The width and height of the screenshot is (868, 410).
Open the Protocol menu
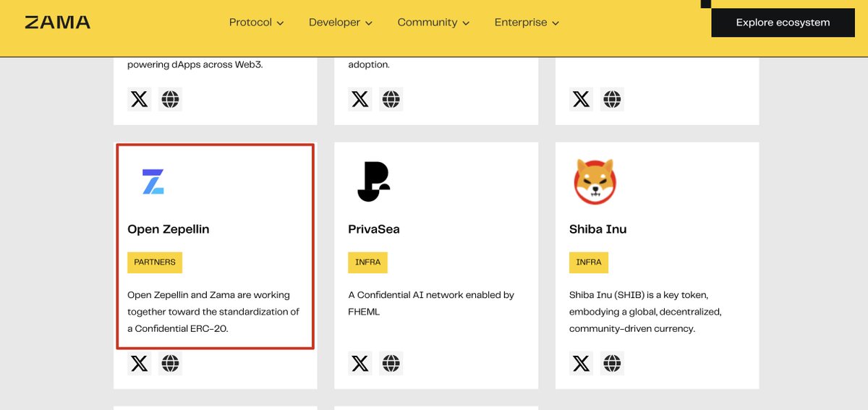pos(256,22)
